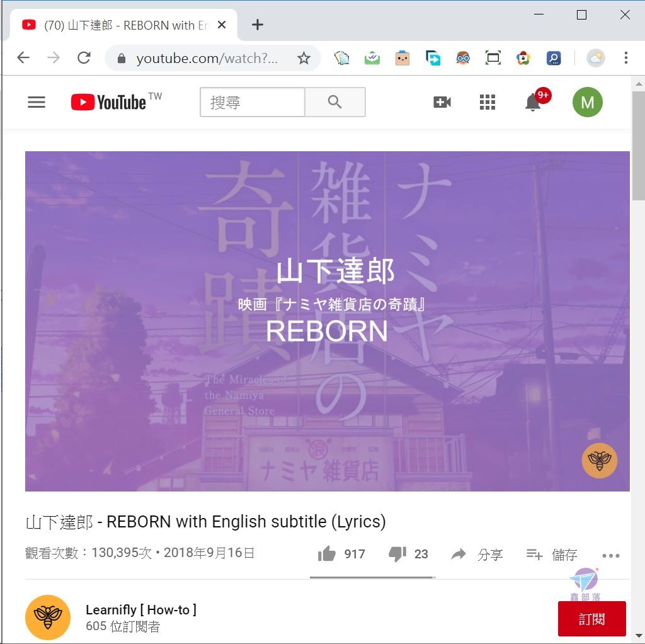Open the blue copy-arrow extension icon
The width and height of the screenshot is (645, 644).
433,58
